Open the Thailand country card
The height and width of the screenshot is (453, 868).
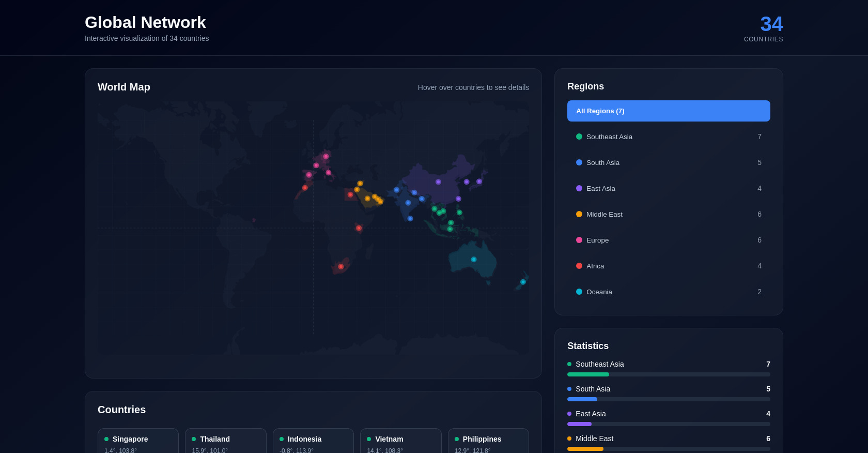click(226, 441)
